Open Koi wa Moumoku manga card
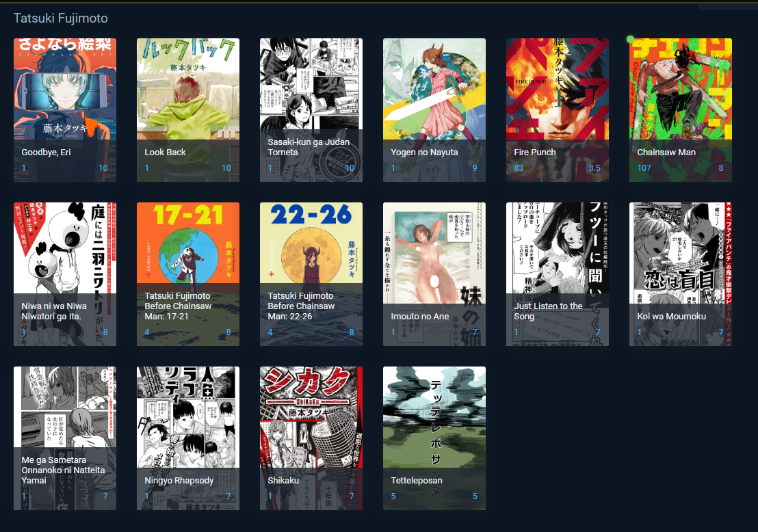 (681, 274)
